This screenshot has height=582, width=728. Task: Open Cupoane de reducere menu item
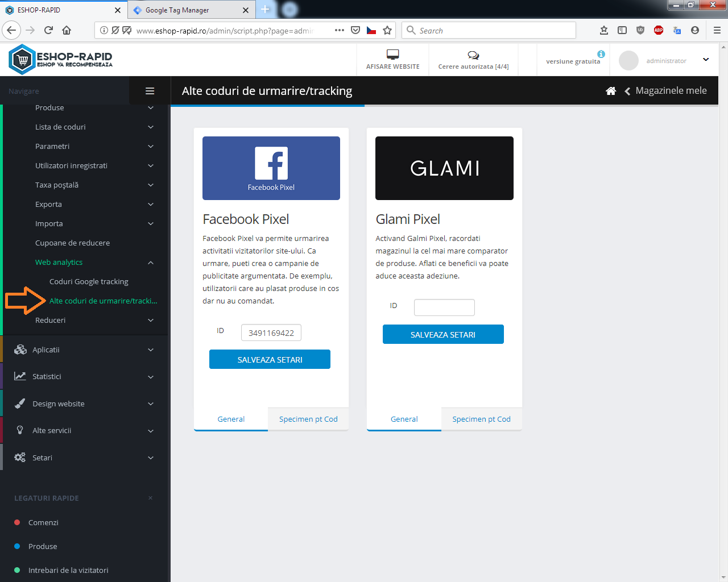(72, 243)
